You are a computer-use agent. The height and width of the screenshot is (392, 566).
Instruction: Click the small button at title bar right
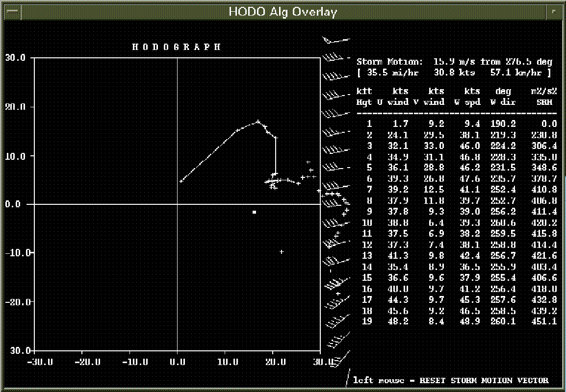pos(553,12)
